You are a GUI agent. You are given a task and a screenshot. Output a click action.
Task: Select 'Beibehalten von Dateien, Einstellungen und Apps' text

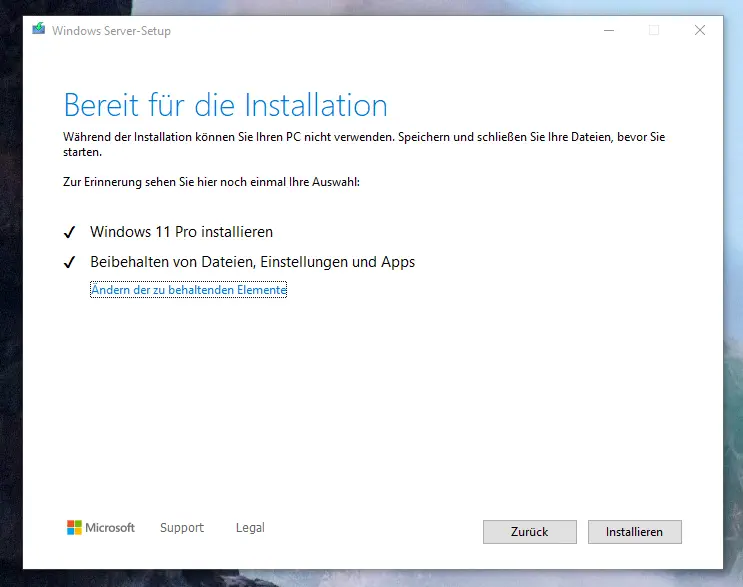click(253, 262)
